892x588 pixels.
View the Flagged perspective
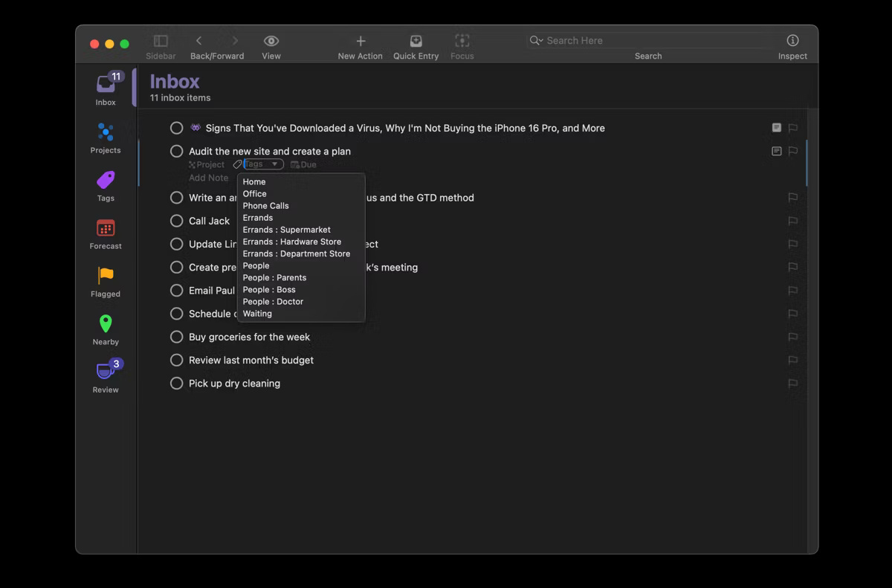coord(105,280)
